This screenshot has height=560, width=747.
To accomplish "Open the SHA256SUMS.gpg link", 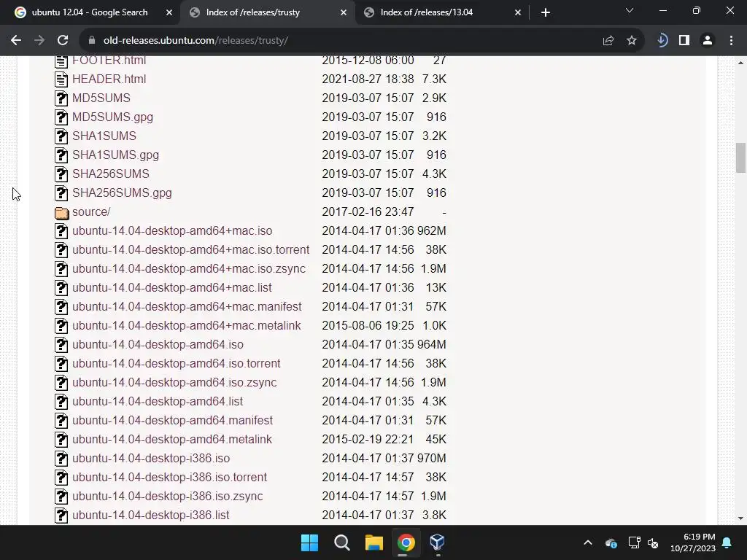I will pyautogui.click(x=122, y=192).
